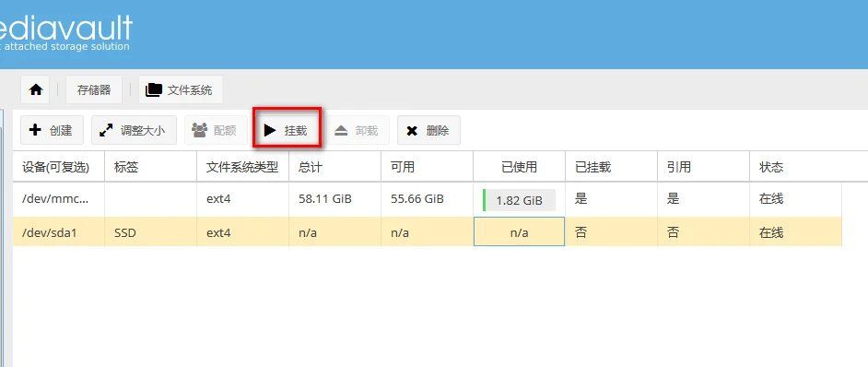The image size is (868, 367).
Task: Sort by 设备(可复选) column header
Action: point(59,167)
